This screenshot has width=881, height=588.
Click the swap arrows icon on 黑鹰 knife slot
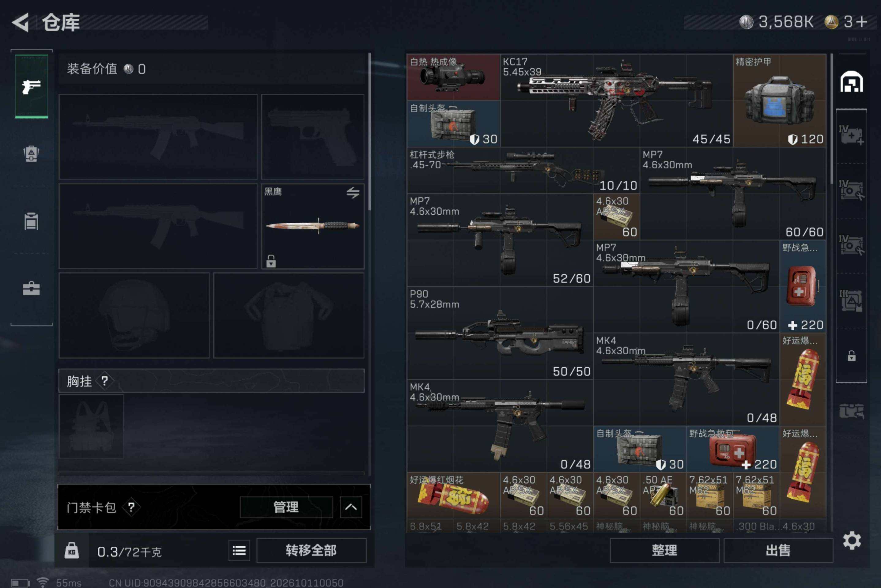(x=353, y=193)
